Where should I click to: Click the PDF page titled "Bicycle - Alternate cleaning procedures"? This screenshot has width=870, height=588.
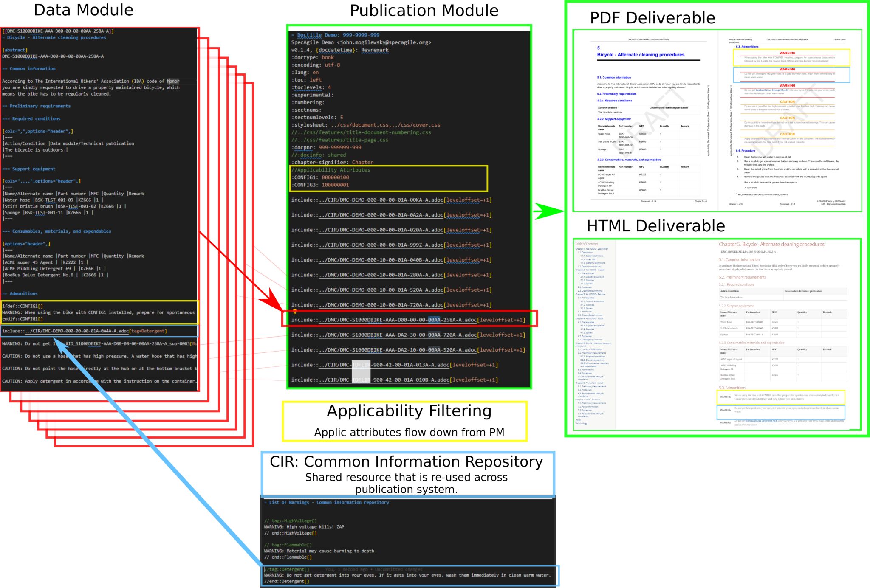(x=641, y=55)
